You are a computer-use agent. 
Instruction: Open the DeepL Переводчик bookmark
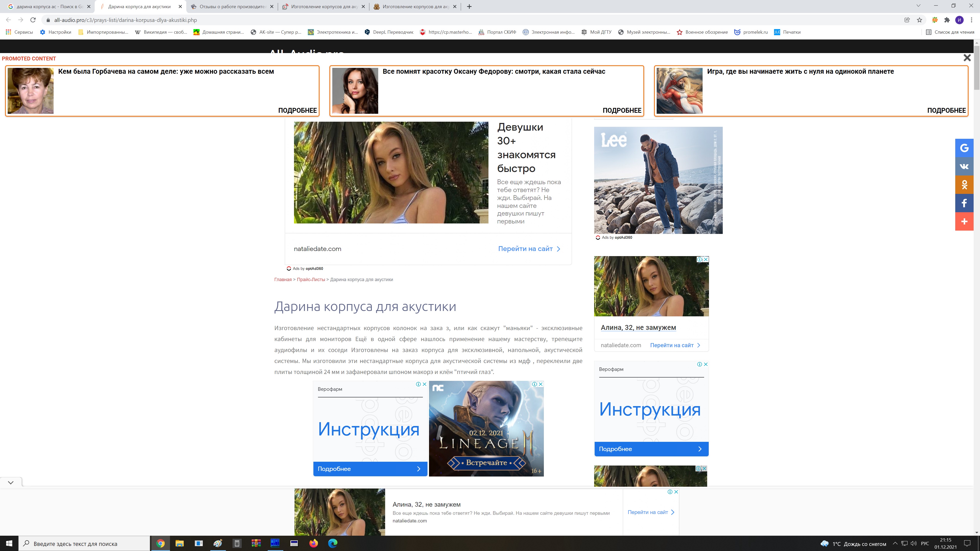389,32
